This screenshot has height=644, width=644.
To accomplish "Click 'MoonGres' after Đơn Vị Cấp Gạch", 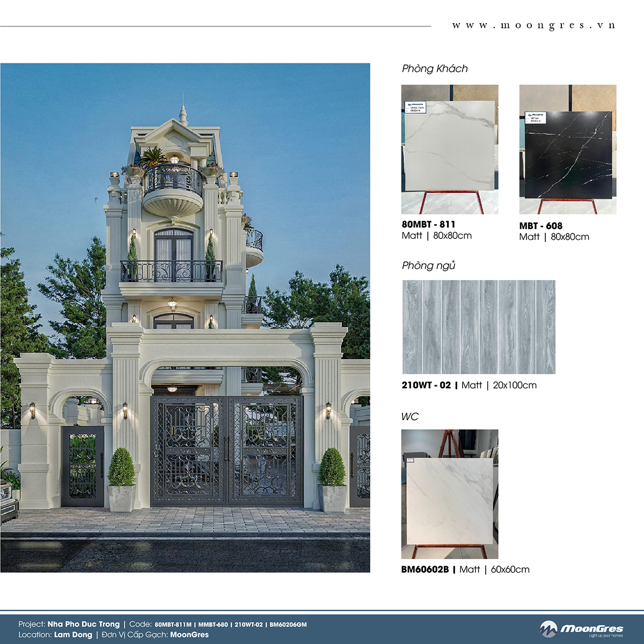I will pos(189,634).
